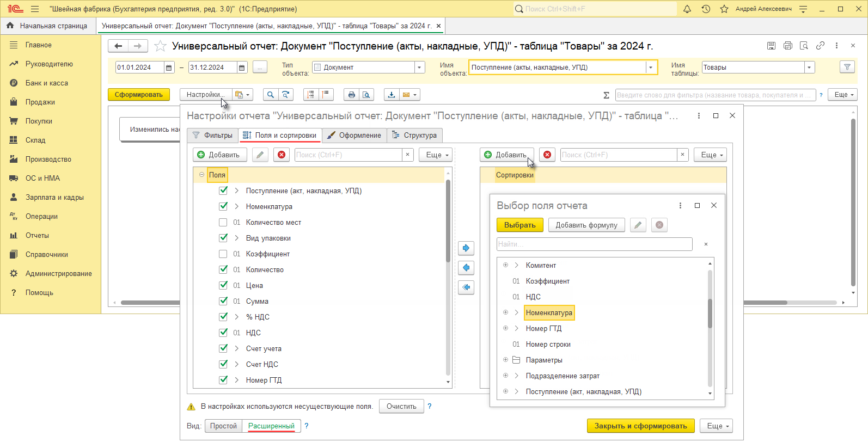
Task: Click the print toolbar icon
Action: [351, 95]
